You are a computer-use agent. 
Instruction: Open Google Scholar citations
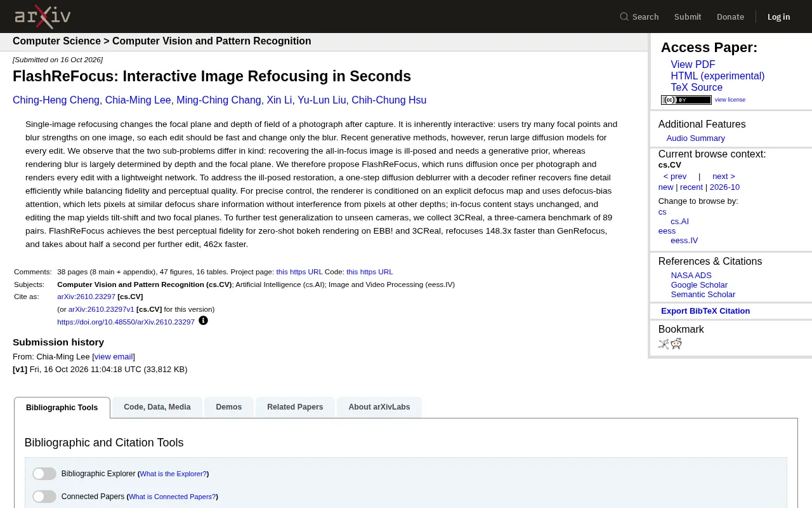click(699, 285)
